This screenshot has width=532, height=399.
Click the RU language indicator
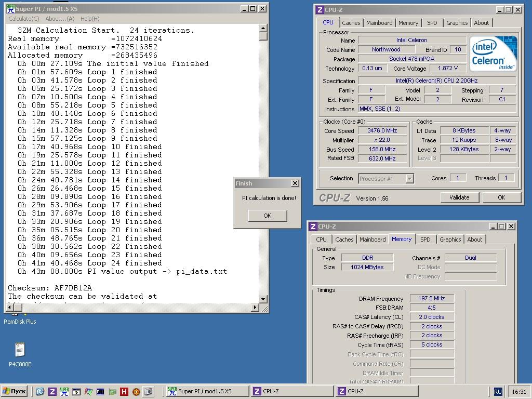(497, 392)
